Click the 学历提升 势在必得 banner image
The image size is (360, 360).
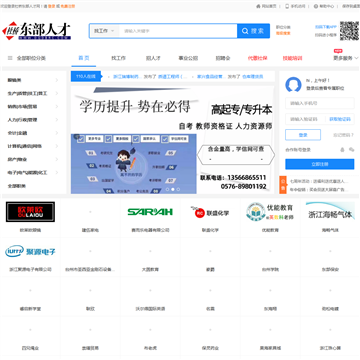[x=172, y=140]
